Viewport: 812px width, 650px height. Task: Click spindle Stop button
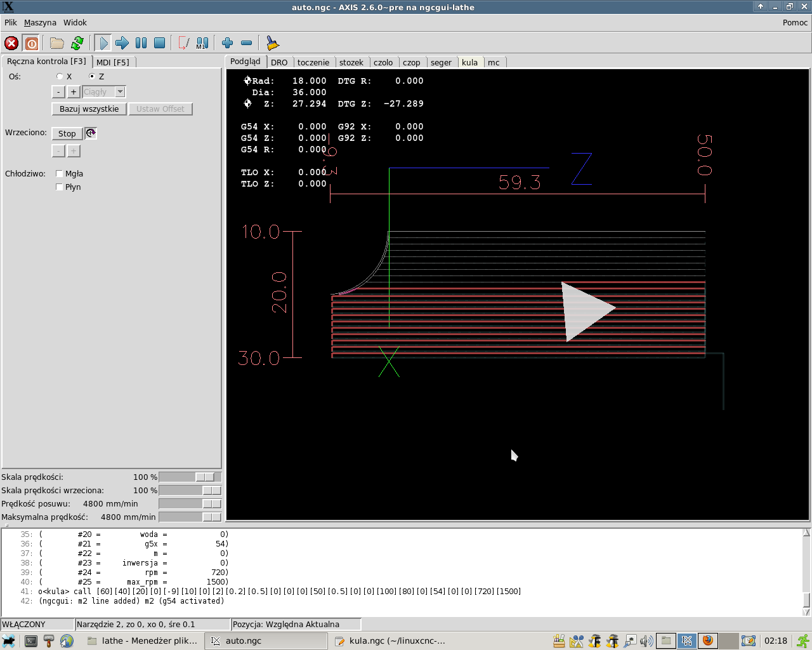coord(67,133)
